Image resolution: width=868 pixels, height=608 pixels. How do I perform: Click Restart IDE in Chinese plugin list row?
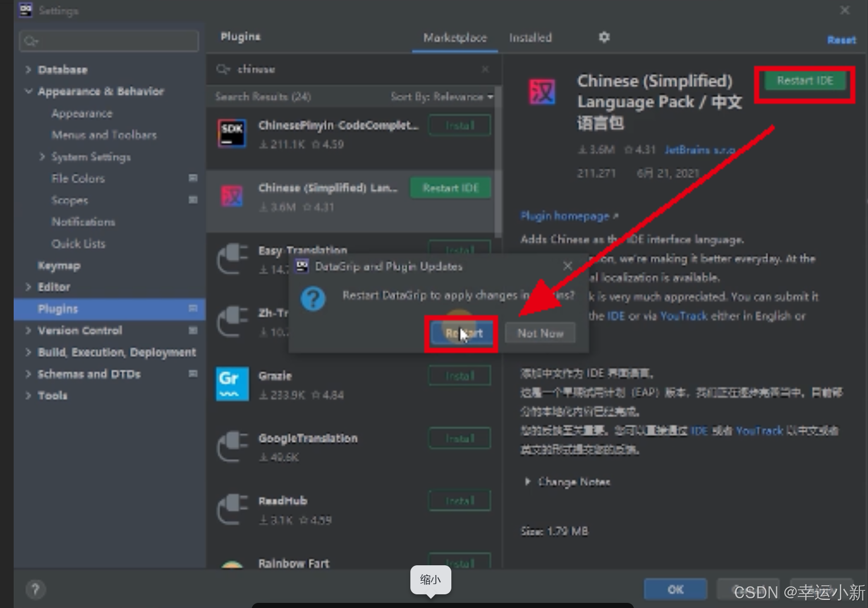point(451,188)
